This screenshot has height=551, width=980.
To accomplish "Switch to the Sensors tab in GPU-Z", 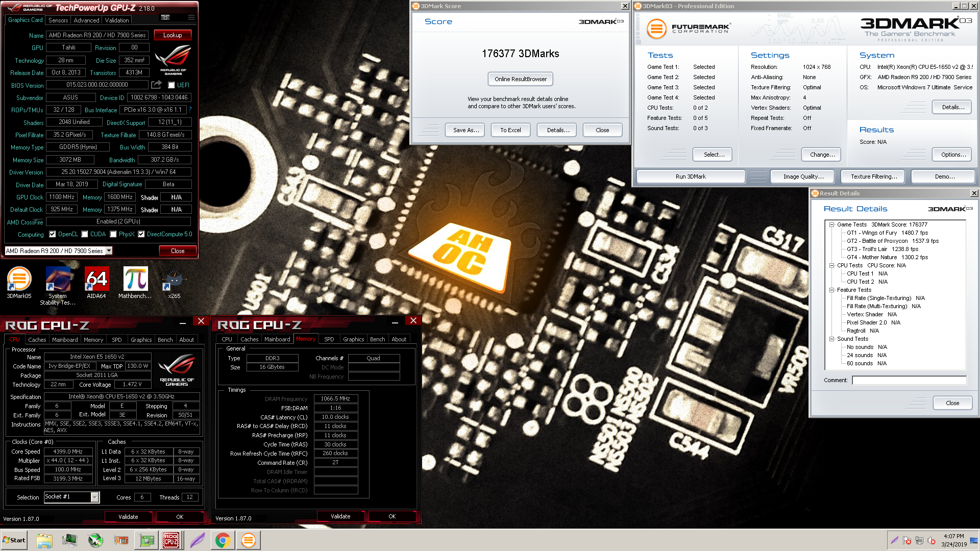I will tap(58, 20).
